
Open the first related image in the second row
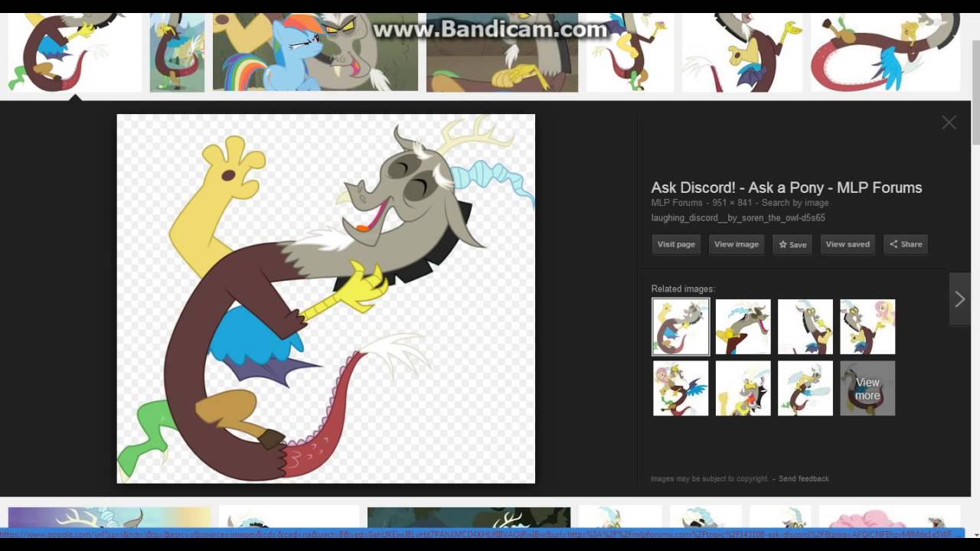[681, 389]
